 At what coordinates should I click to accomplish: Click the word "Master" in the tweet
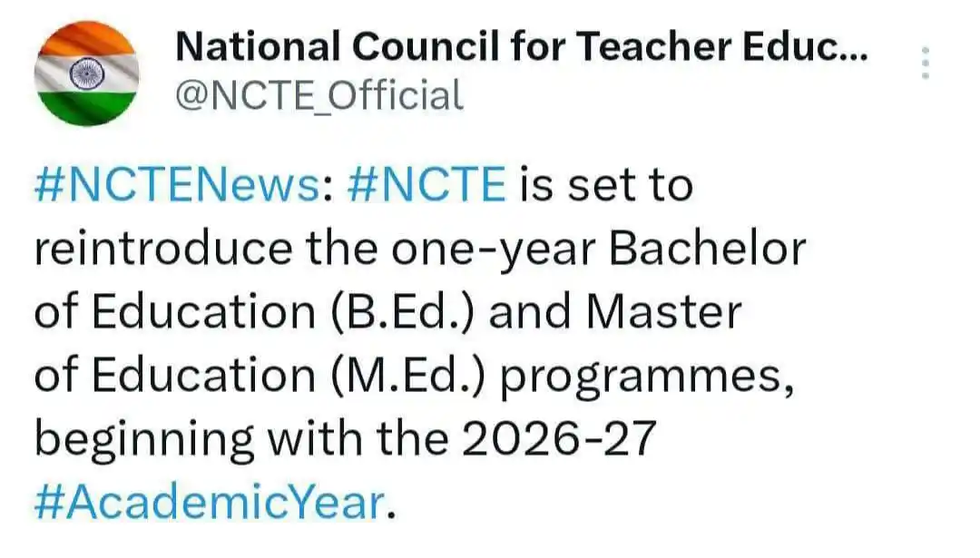[x=664, y=312]
